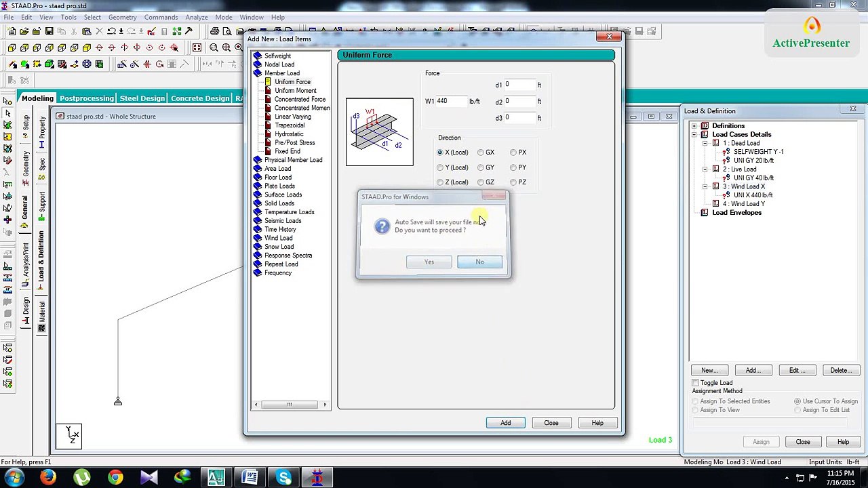The height and width of the screenshot is (488, 868).
Task: Open uTorrent from the taskbar
Action: (81, 478)
